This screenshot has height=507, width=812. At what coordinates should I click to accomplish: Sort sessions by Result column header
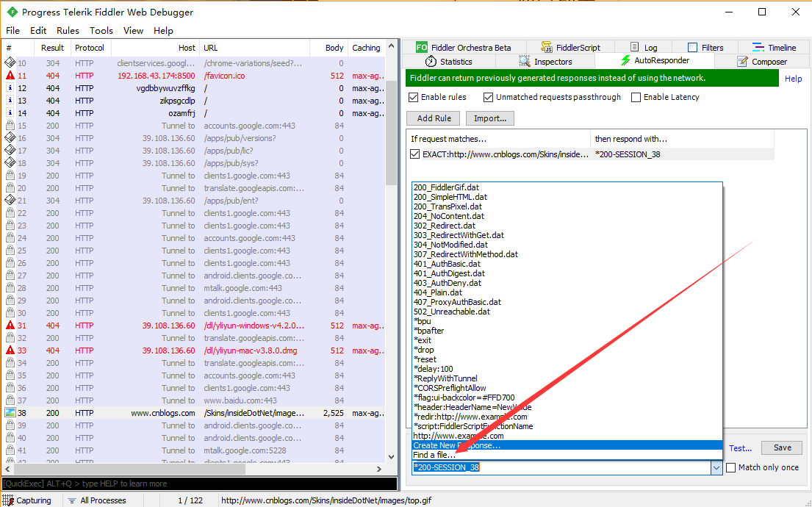[x=52, y=48]
